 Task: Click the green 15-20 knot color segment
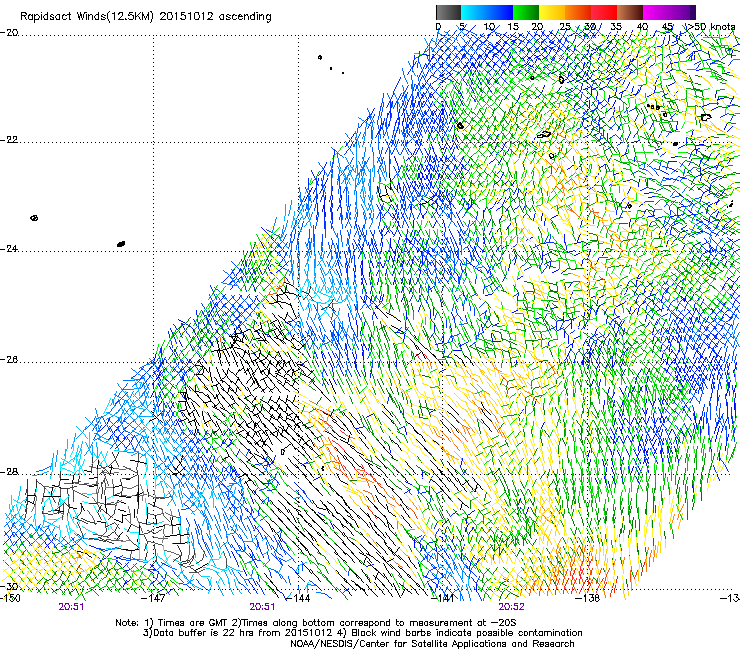pos(525,12)
